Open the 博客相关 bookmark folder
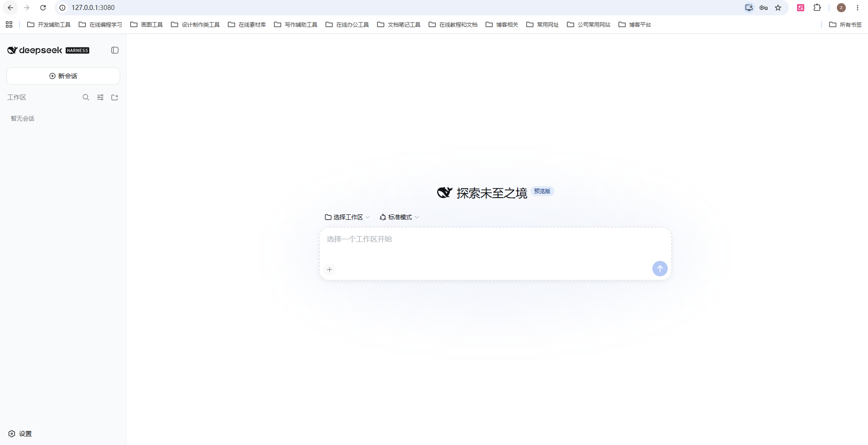868x445 pixels. point(502,24)
